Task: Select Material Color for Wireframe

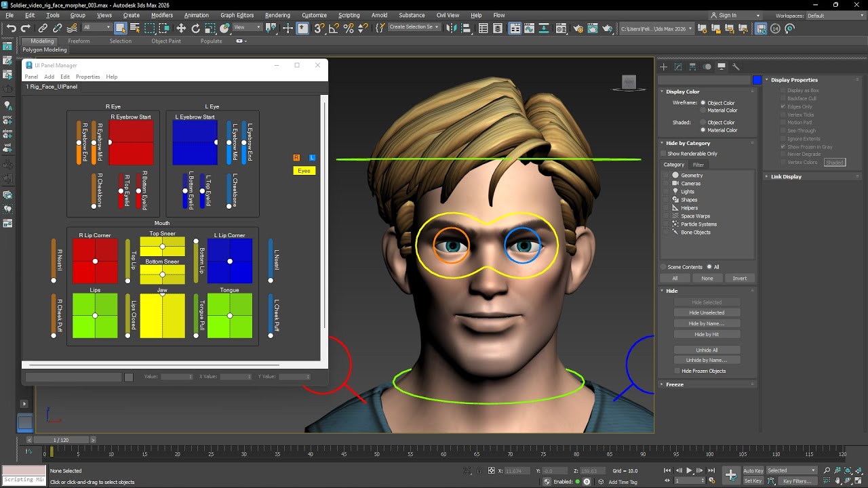Action: click(x=703, y=110)
